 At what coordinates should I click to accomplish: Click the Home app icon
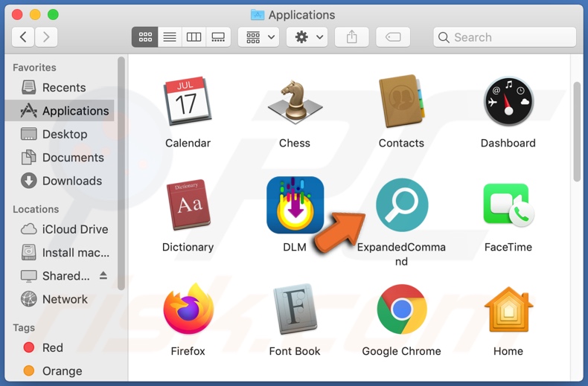point(508,309)
